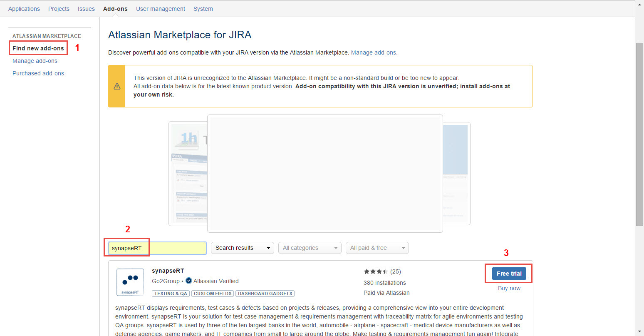Go to the Issues admin tab
The width and height of the screenshot is (644, 336).
86,9
